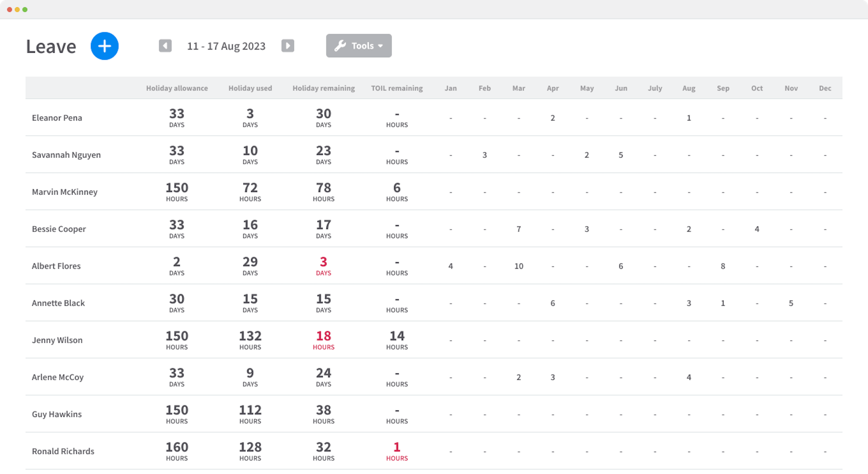This screenshot has height=474, width=868.
Task: Open the Tools dropdown menu
Action: click(x=359, y=45)
